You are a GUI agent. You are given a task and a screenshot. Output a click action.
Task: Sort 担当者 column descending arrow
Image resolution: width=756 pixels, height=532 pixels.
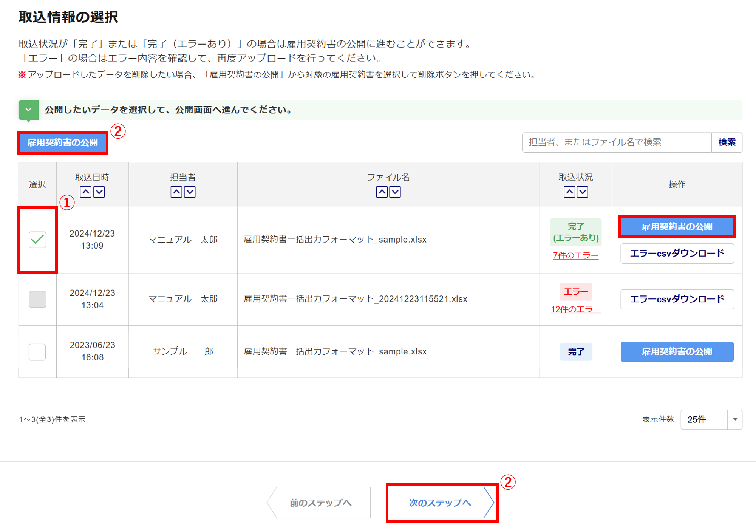pos(190,192)
